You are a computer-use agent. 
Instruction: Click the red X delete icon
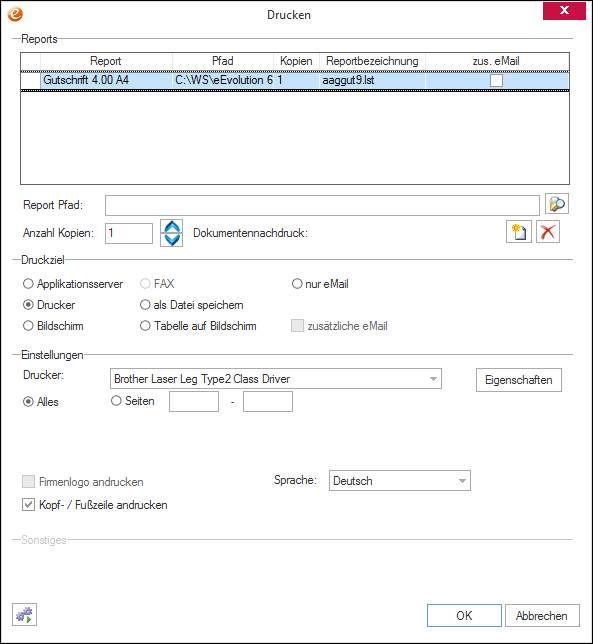[x=548, y=232]
